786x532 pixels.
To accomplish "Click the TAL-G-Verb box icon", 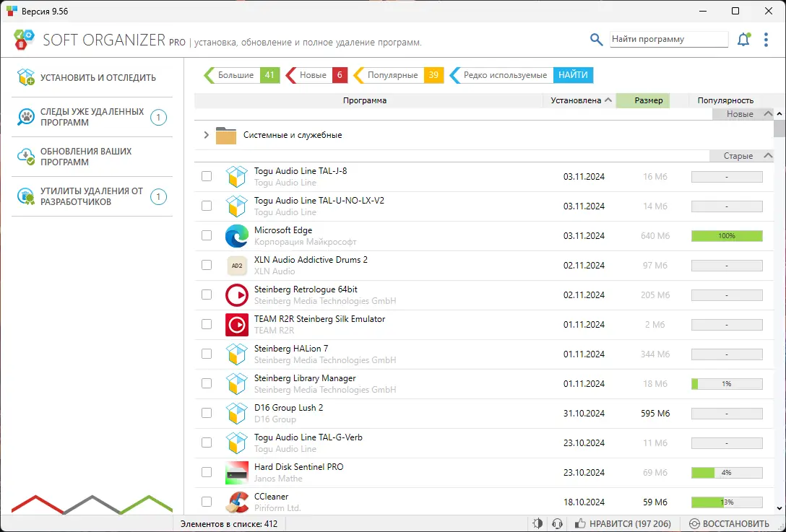I will point(237,442).
